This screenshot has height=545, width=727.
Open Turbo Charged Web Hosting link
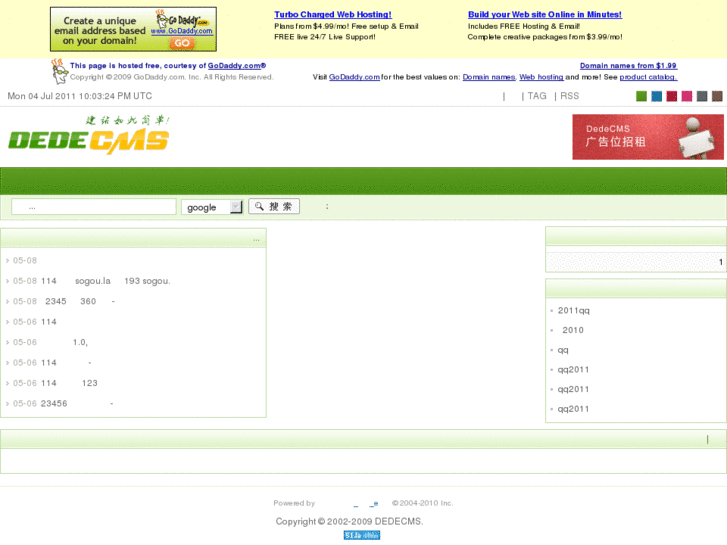tap(333, 14)
